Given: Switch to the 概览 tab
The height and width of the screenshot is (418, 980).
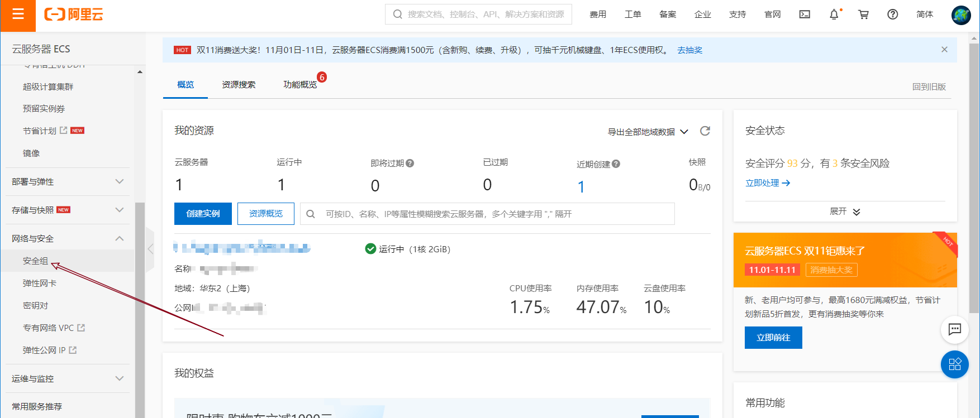Looking at the screenshot, I should pos(185,85).
